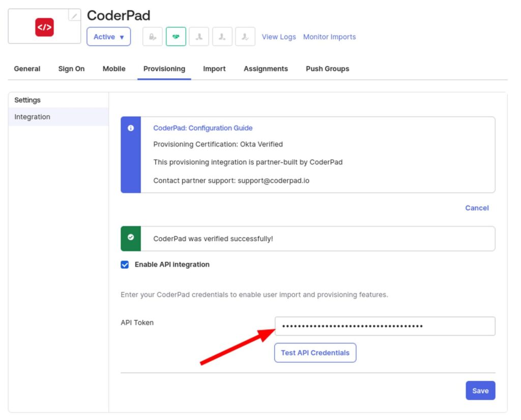Uncheck Enable API integration
521x420 pixels.
[x=125, y=264]
